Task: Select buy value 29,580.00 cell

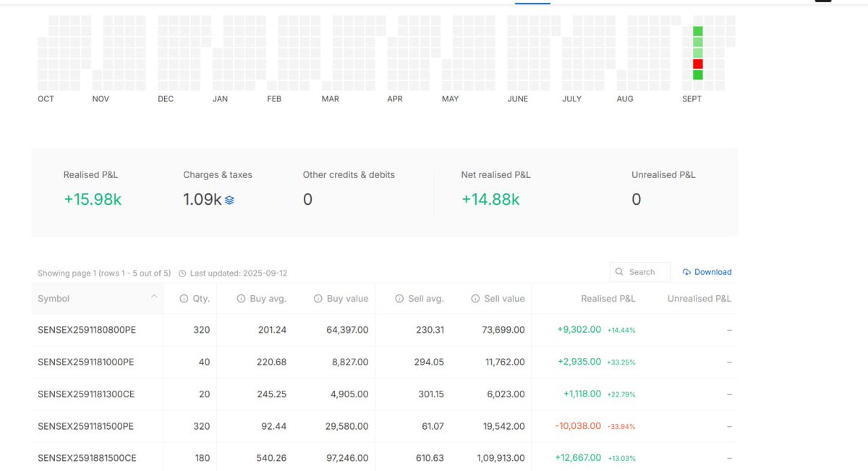Action: coord(346,426)
